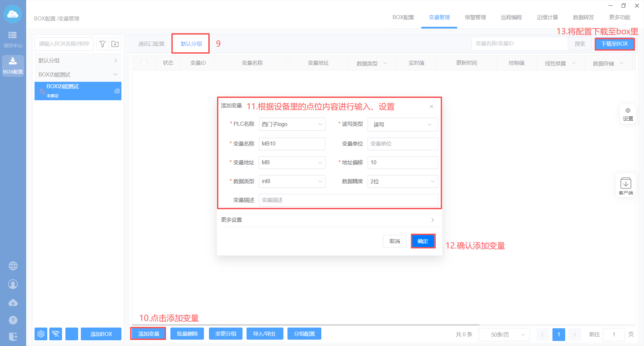Open the 50条/页 page size dropdown

point(504,334)
